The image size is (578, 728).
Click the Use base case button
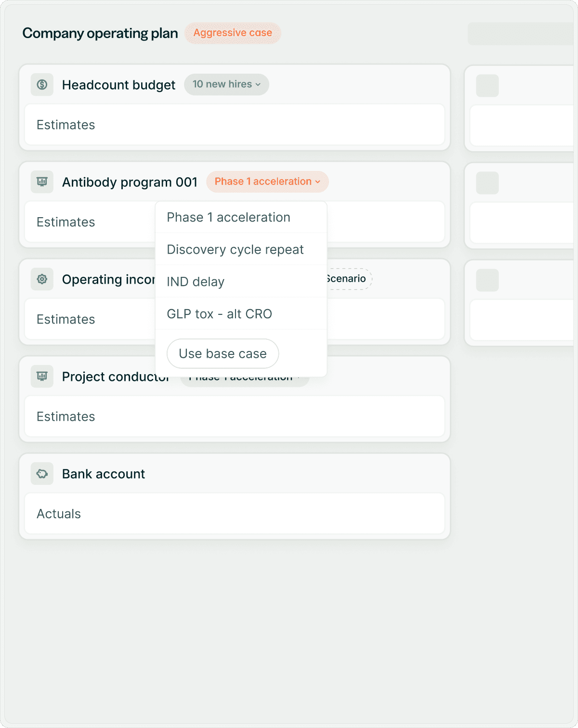pyautogui.click(x=223, y=353)
